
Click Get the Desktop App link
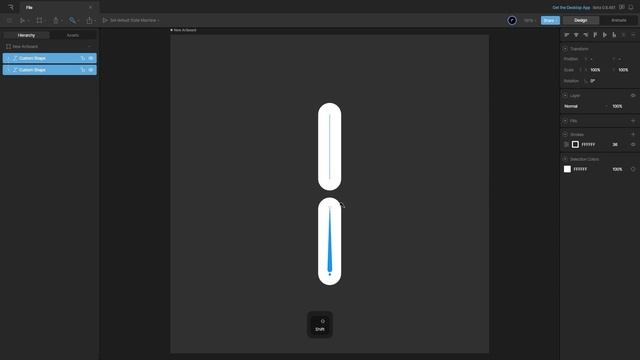(x=571, y=7)
